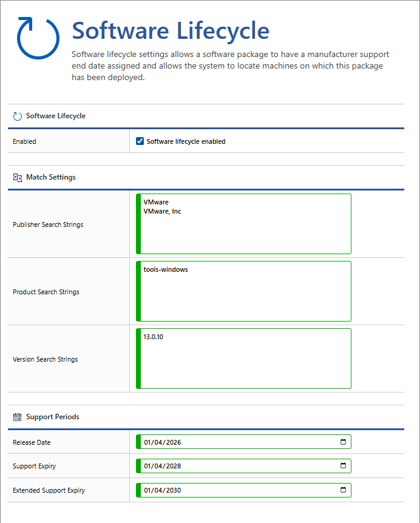Image resolution: width=420 pixels, height=523 pixels.
Task: Open the Release Date calendar picker icon
Action: click(x=343, y=442)
